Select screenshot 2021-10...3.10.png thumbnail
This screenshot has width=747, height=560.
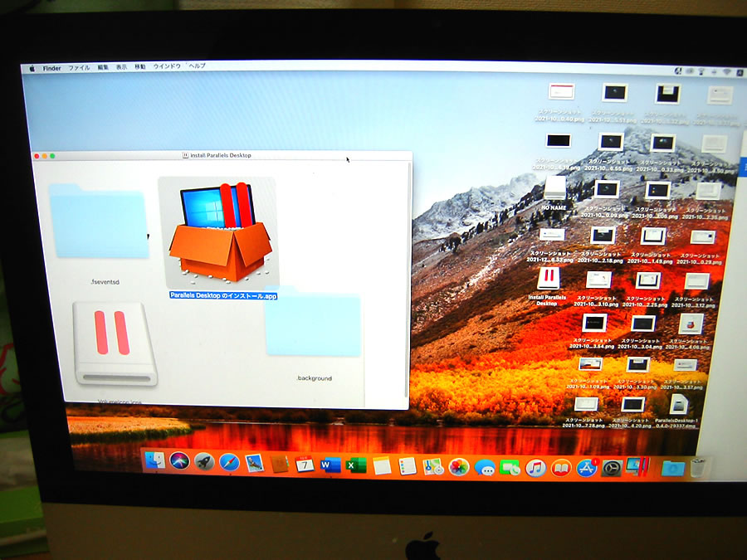click(598, 280)
